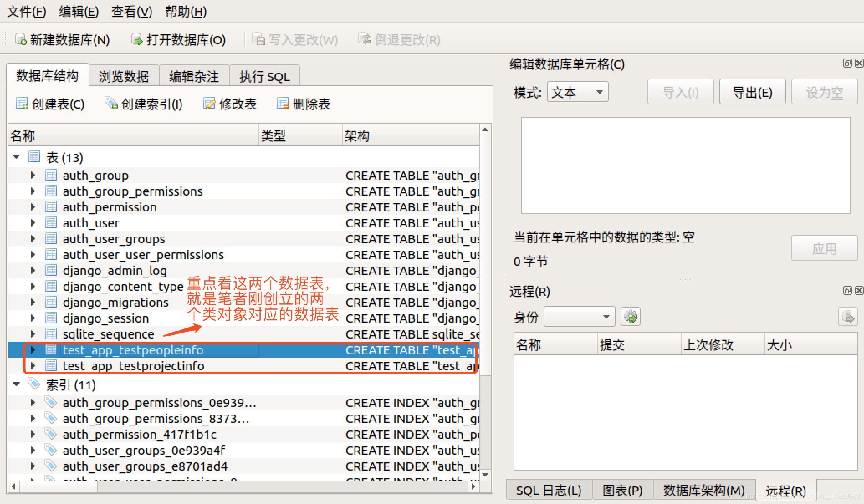
Task: Click the vertical scrollbar up arrow of structure tree
Action: (485, 130)
